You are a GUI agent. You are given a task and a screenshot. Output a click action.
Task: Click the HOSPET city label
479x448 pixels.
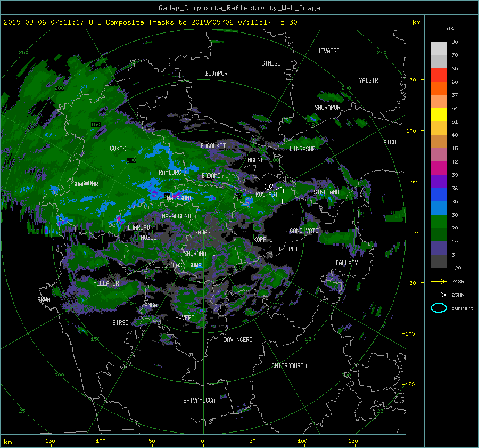(x=288, y=249)
